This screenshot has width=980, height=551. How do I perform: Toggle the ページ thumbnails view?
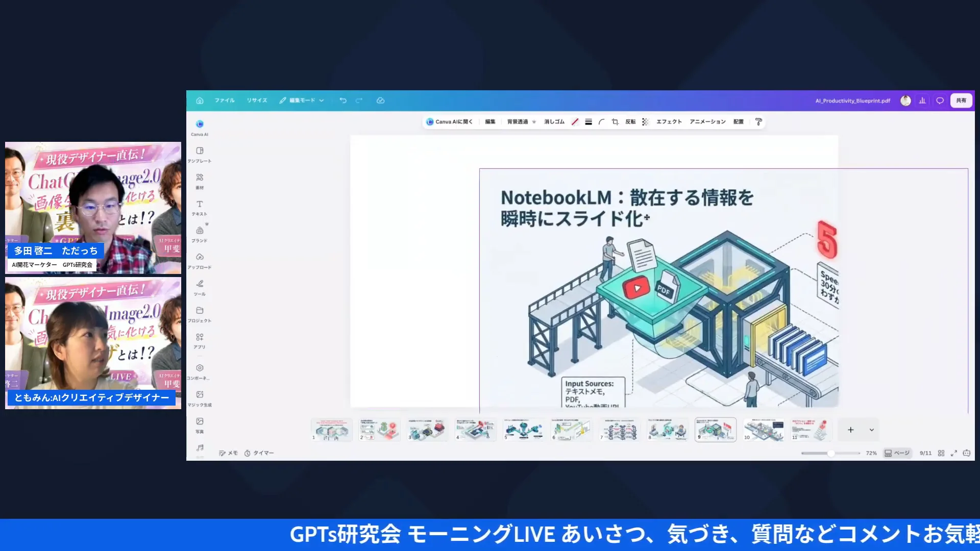click(x=897, y=453)
